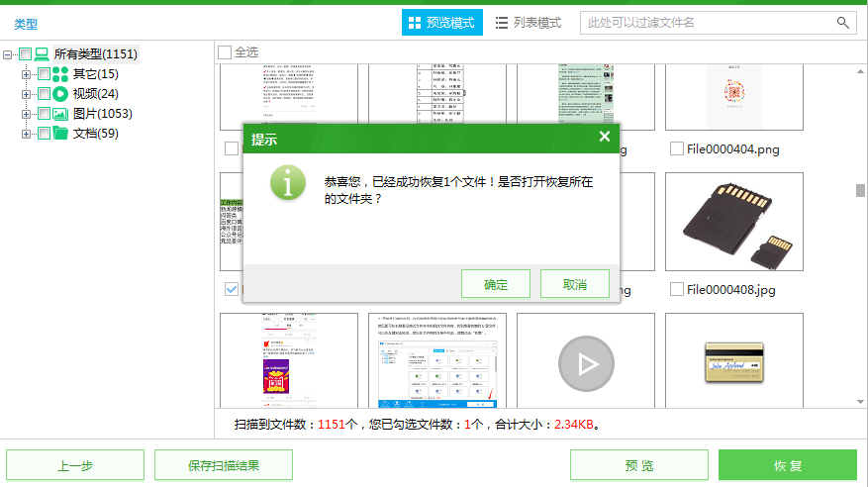The width and height of the screenshot is (868, 487).
Task: Click the vertical scrollbar down arrow
Action: click(860, 401)
